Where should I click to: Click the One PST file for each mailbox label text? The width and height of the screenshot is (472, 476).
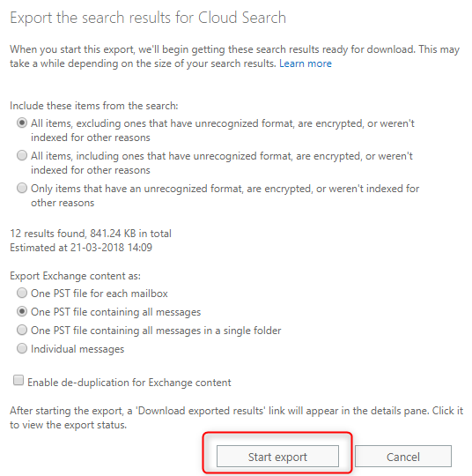click(x=100, y=294)
